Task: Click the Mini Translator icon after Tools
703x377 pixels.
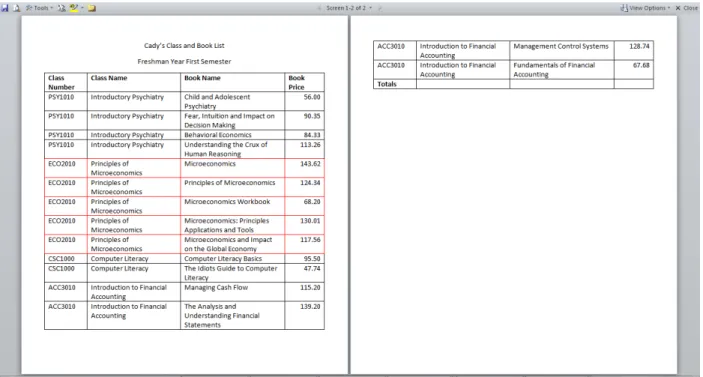Action: tap(61, 8)
